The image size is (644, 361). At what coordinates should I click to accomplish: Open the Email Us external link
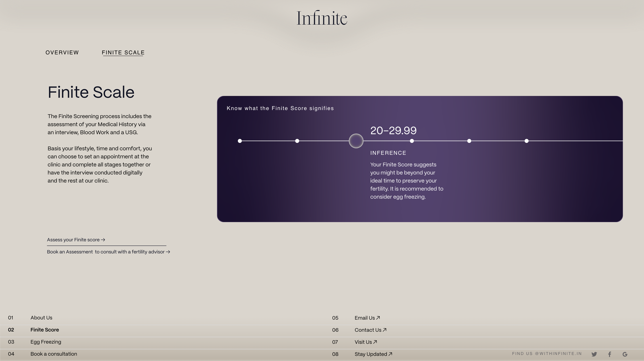click(367, 318)
